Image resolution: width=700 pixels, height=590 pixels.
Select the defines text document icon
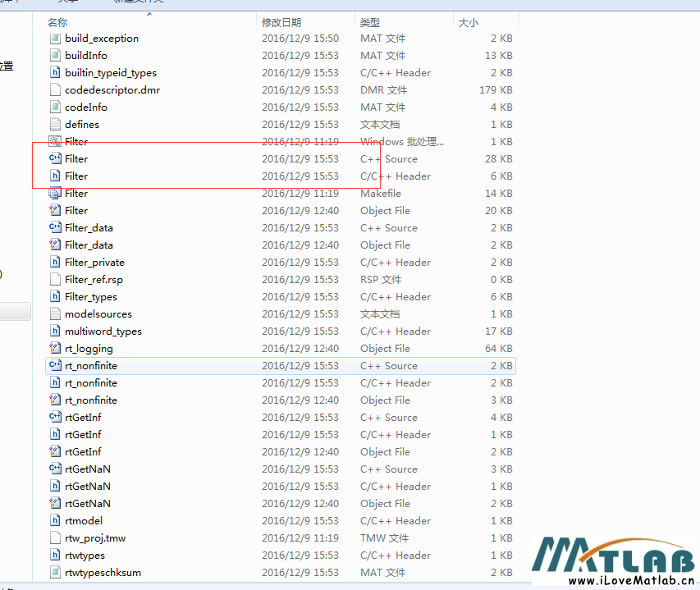[55, 125]
